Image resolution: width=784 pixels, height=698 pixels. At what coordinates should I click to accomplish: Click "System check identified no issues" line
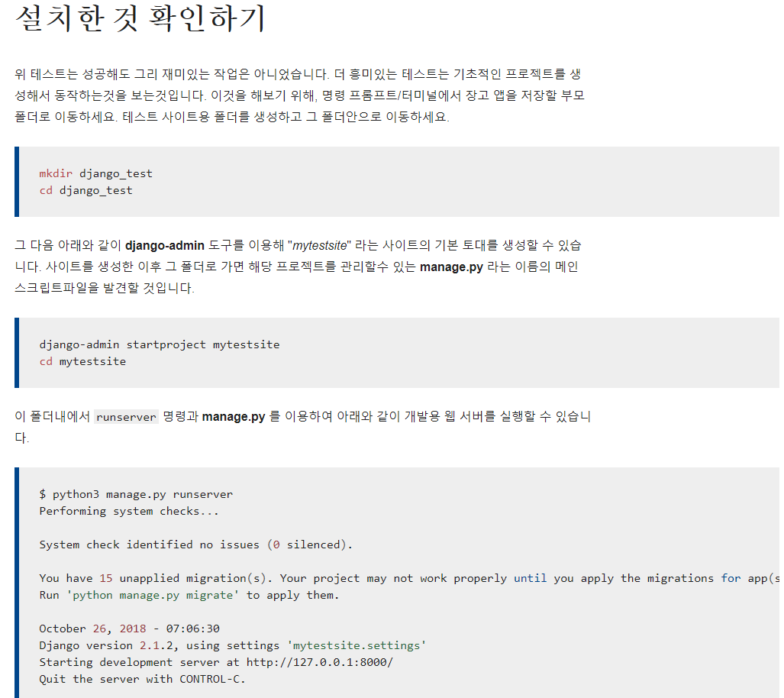tap(195, 545)
